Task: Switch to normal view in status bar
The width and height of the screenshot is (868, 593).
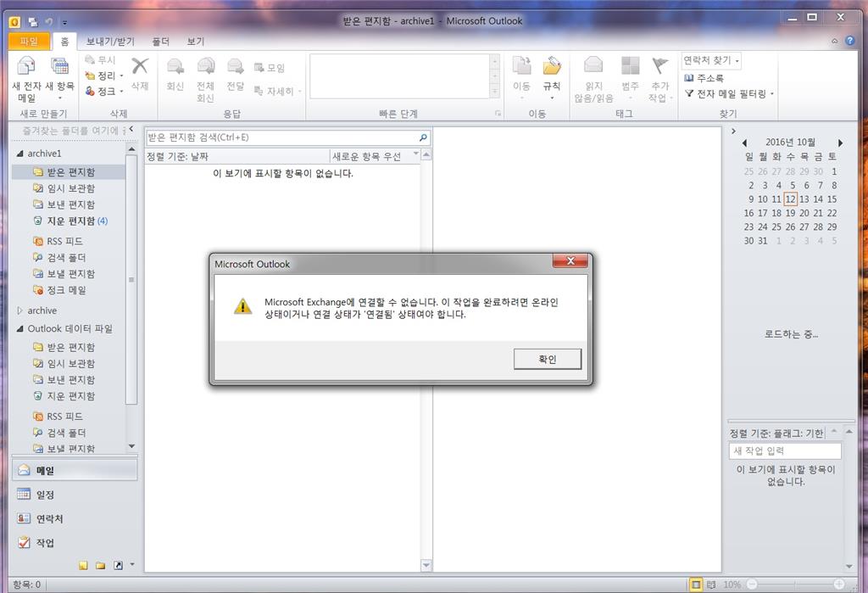Action: (696, 585)
